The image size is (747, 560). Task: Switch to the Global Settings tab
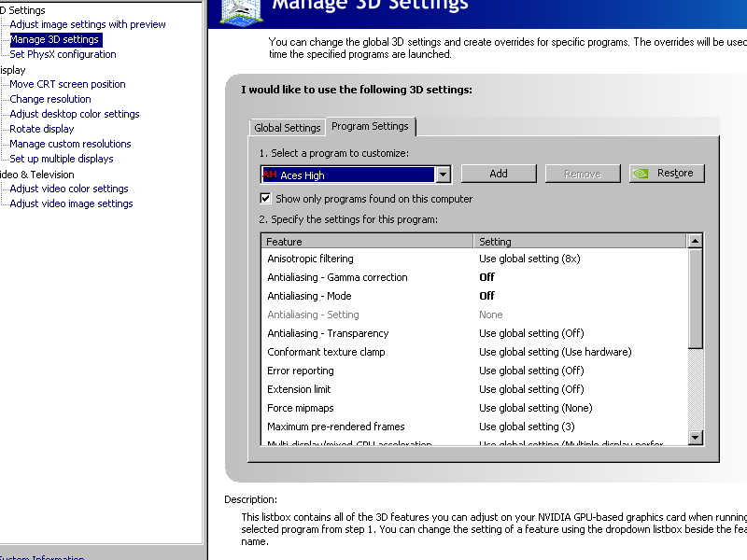[x=287, y=128]
